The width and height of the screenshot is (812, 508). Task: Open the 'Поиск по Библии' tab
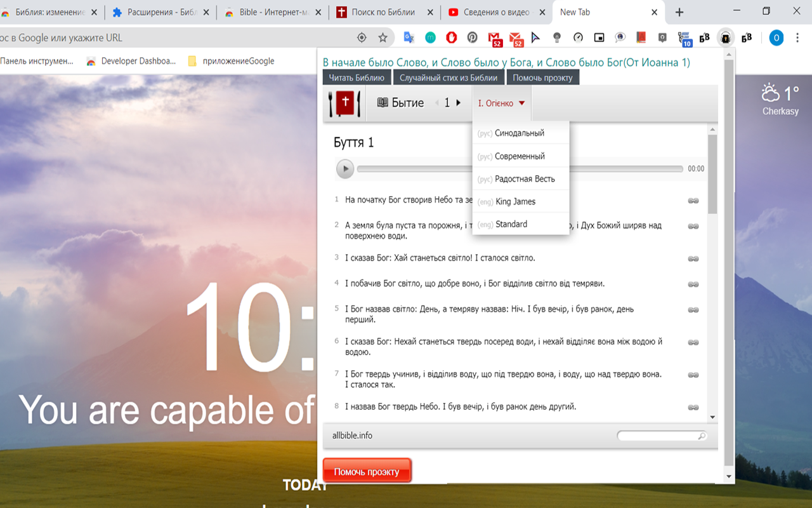coord(385,12)
